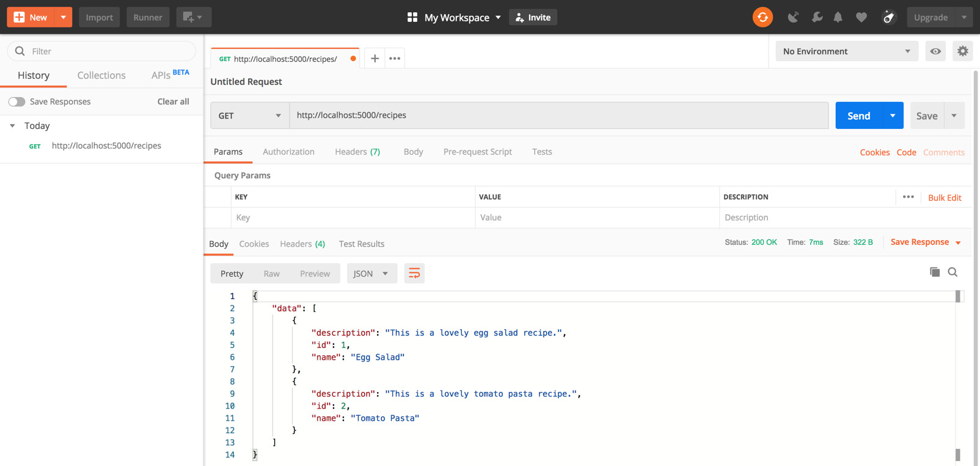The height and width of the screenshot is (466, 980).
Task: Click the environment quick look eye icon
Action: [x=935, y=51]
